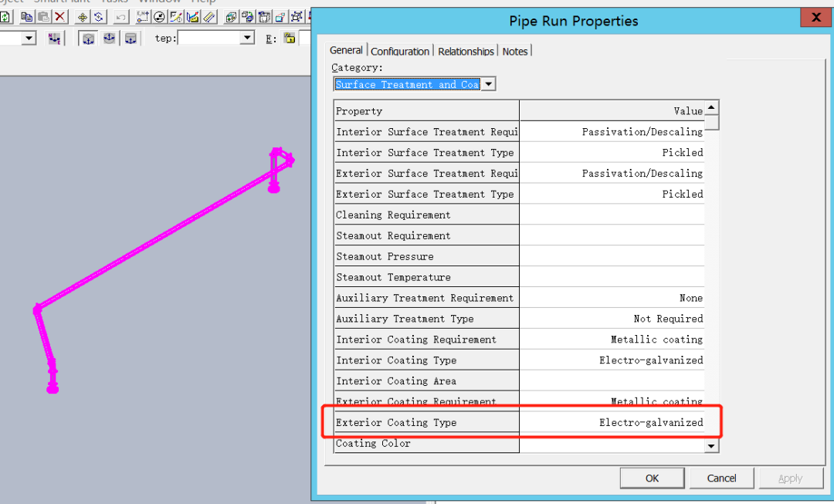834x504 pixels.
Task: Click the Cleaning Requirement value cell
Action: click(x=612, y=215)
